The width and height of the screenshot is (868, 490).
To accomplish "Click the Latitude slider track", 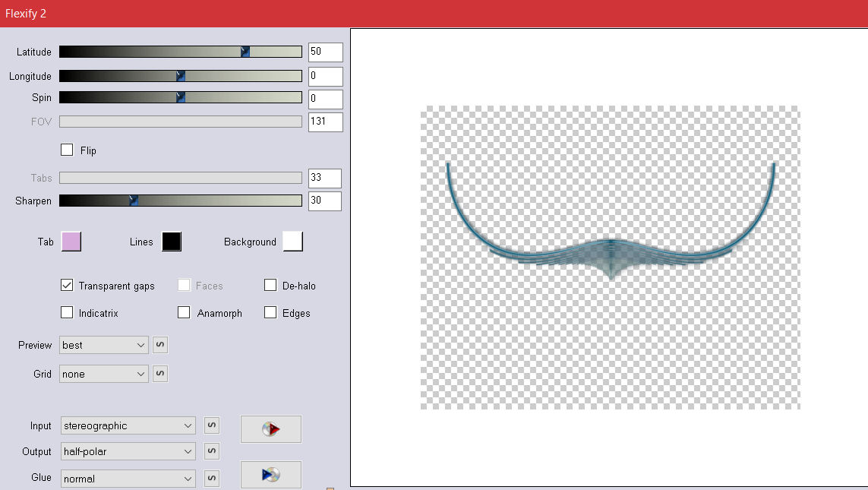I will [x=152, y=52].
